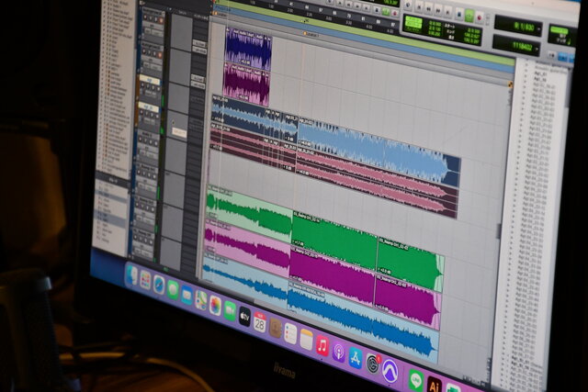This screenshot has width=588, height=392.
Task: Click the main counter time display
Action: pyautogui.click(x=516, y=26)
